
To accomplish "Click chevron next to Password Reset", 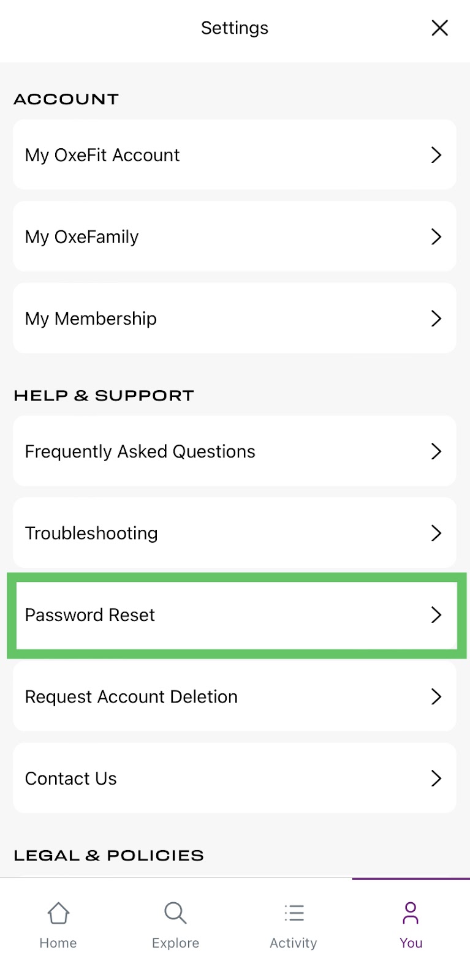I will coord(436,615).
